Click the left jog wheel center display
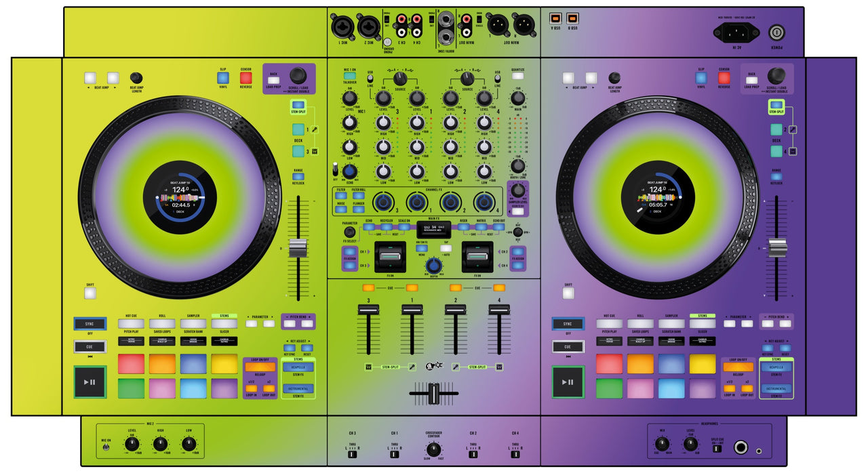The height and width of the screenshot is (473, 868). click(x=180, y=197)
